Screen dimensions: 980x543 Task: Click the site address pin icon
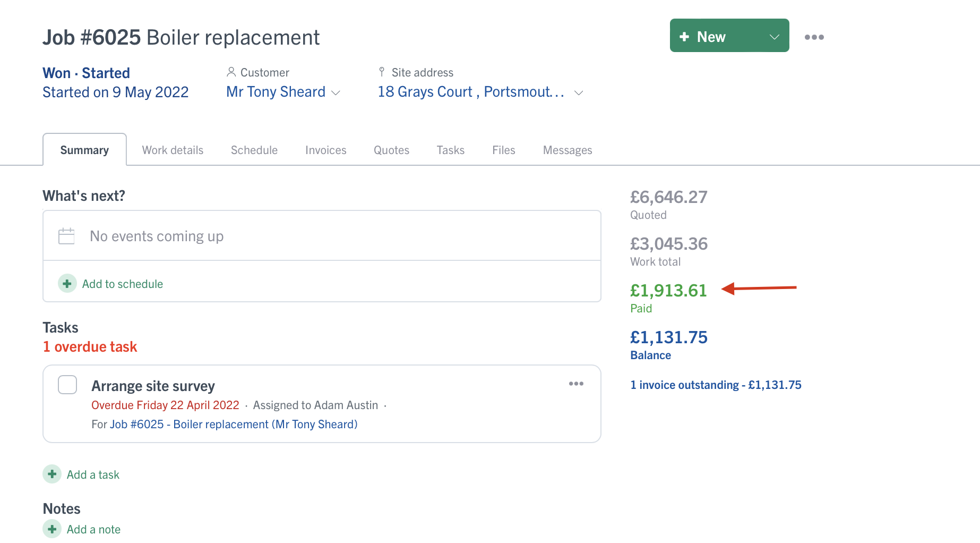pyautogui.click(x=382, y=72)
